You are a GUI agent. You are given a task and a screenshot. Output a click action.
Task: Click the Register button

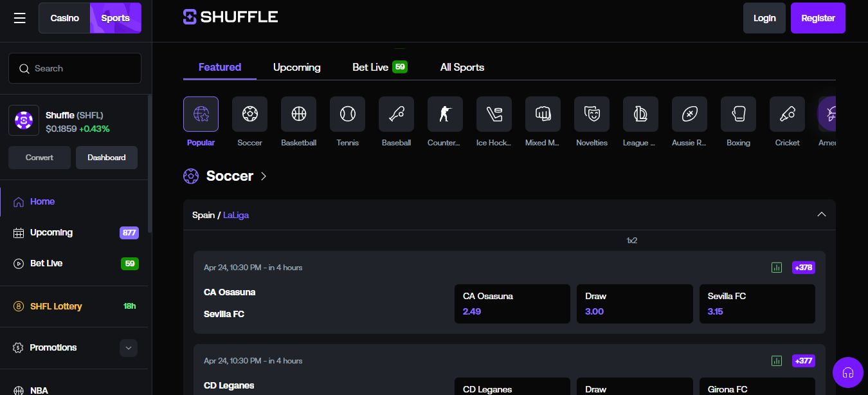point(818,18)
